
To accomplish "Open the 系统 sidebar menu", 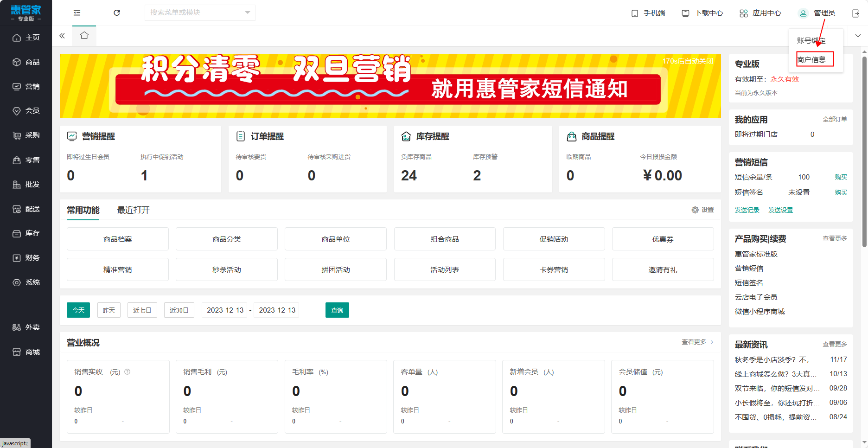I will (26, 282).
